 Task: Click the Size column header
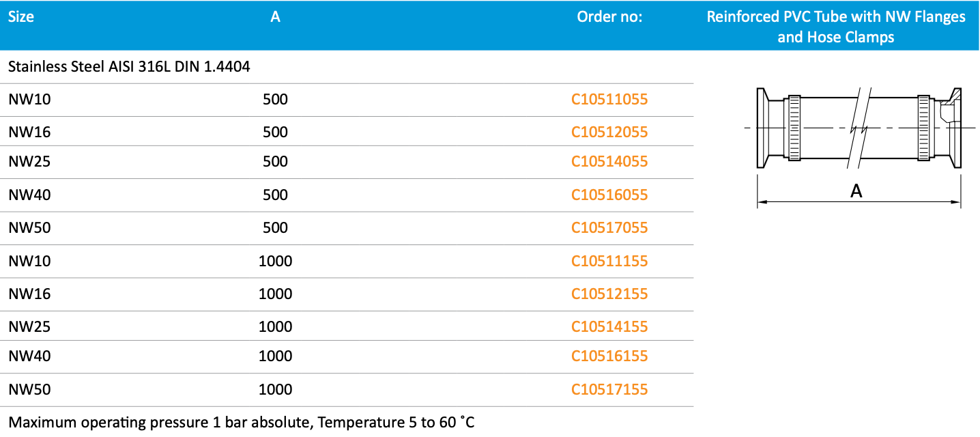pos(21,17)
